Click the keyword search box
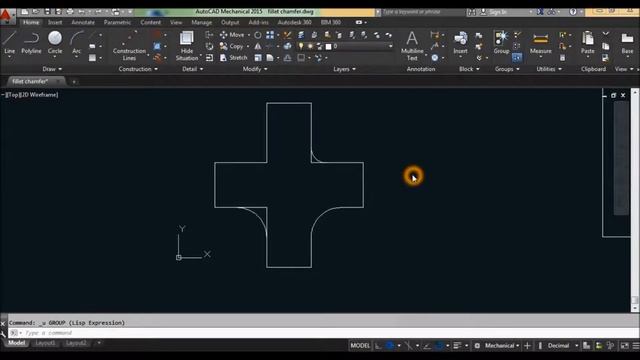 click(423, 12)
